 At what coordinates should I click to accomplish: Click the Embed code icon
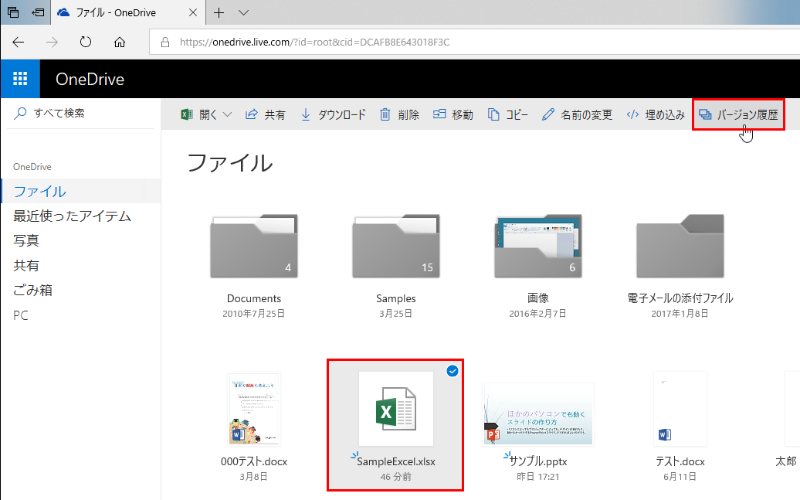click(x=633, y=114)
